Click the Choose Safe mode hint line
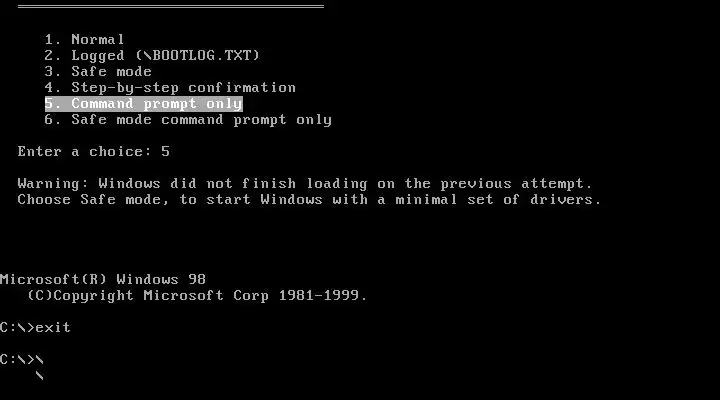Viewport: 720px width, 400px height. tap(309, 200)
